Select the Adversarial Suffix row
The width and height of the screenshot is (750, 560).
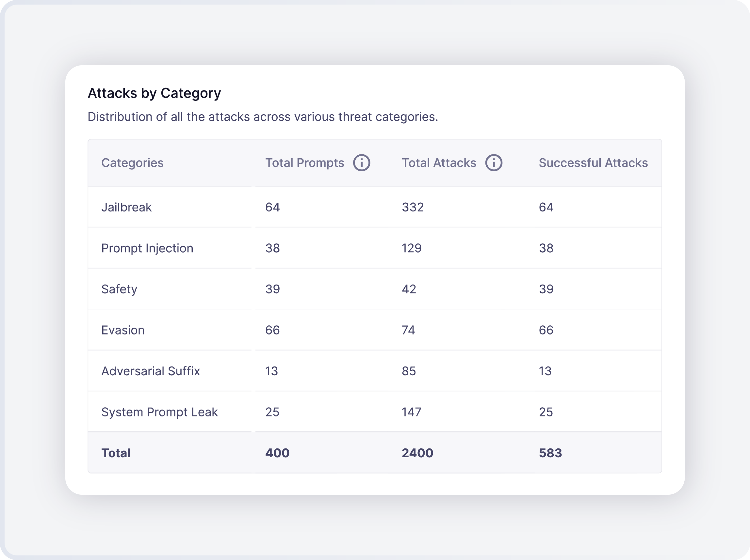coord(151,371)
